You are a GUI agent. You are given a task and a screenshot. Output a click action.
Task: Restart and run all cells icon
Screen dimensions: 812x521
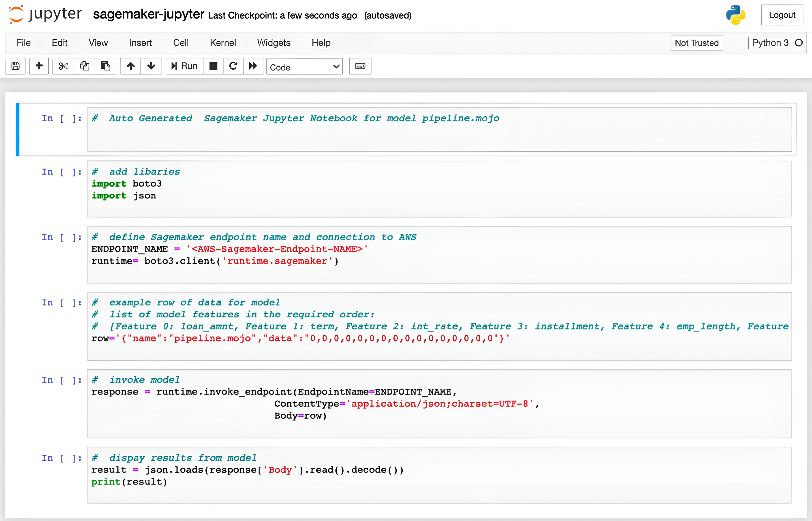[x=253, y=66]
